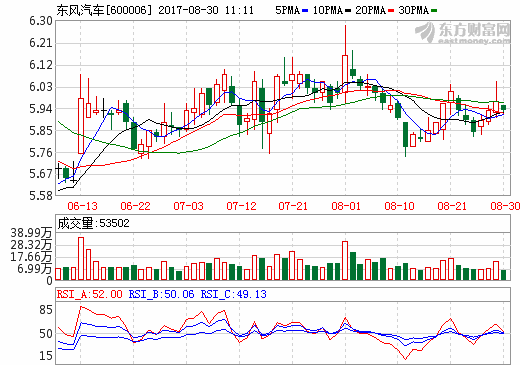This screenshot has width=520, height=365.
Task: Select the 08-21 date label
Action: [x=452, y=206]
